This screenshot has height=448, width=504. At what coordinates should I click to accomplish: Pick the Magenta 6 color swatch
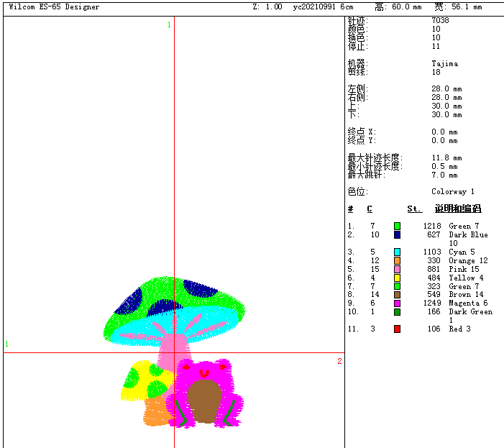(x=397, y=303)
